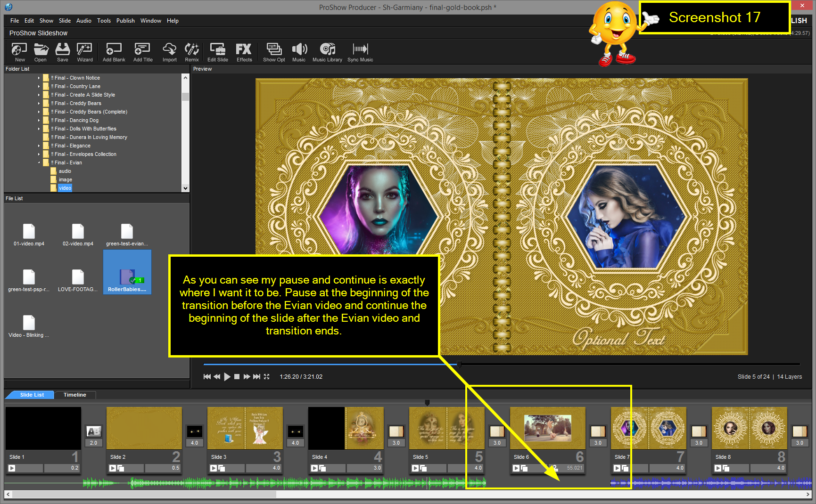Open the Edit Slide tool
Screen dimensions: 816x504
(x=217, y=52)
